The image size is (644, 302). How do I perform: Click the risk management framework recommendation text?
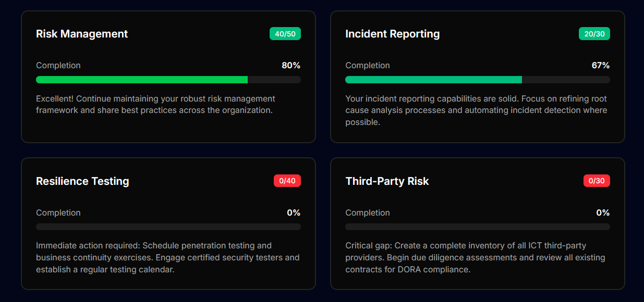155,105
